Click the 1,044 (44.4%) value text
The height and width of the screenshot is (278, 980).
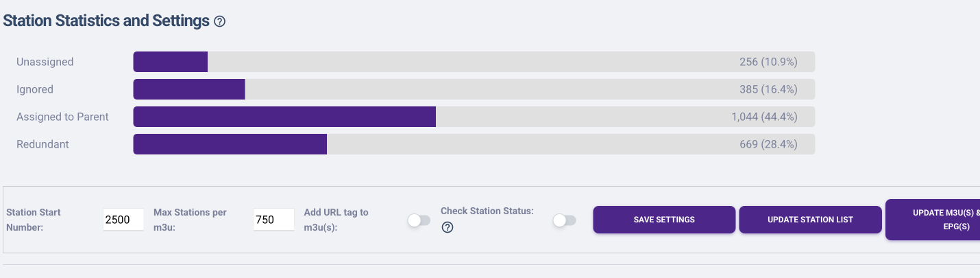(x=764, y=117)
